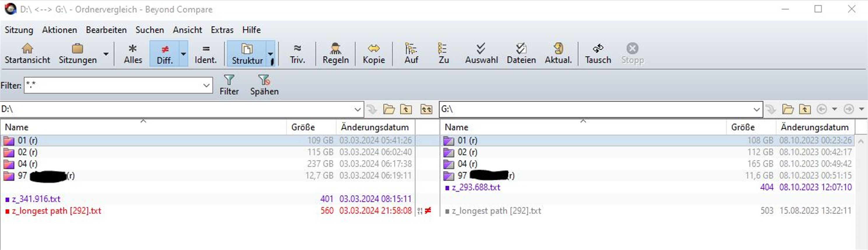The image size is (868, 250).
Task: Click the right pane forward arrow
Action: (848, 109)
